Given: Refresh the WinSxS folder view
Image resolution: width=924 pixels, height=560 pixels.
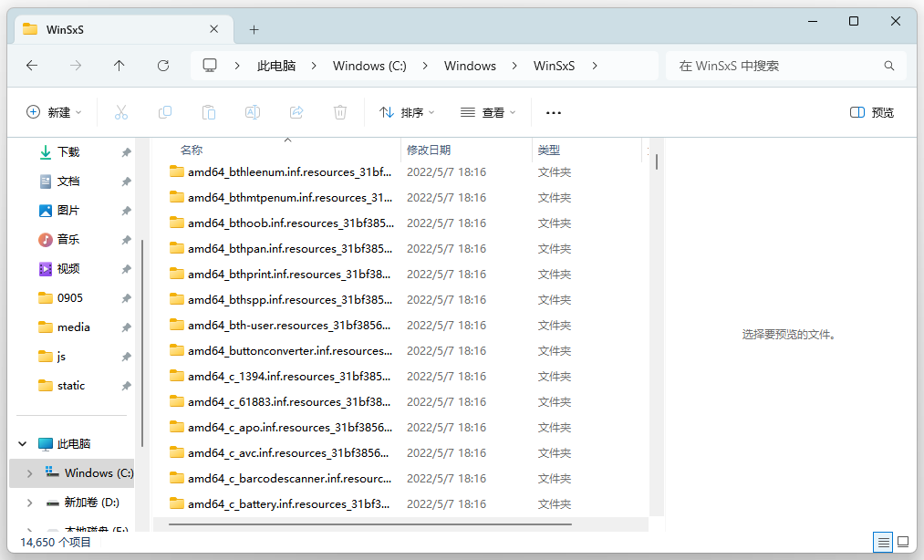Looking at the screenshot, I should pyautogui.click(x=163, y=66).
